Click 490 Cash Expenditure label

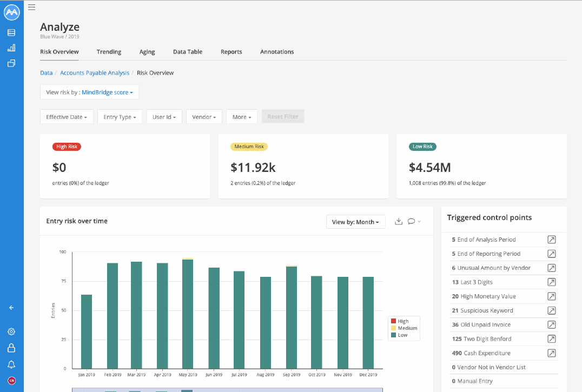[481, 353]
